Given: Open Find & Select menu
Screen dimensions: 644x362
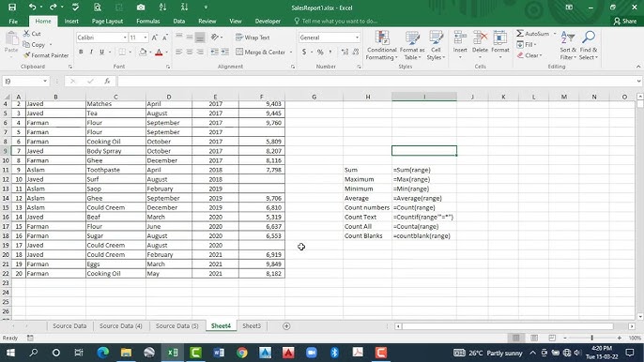Looking at the screenshot, I should pyautogui.click(x=588, y=45).
